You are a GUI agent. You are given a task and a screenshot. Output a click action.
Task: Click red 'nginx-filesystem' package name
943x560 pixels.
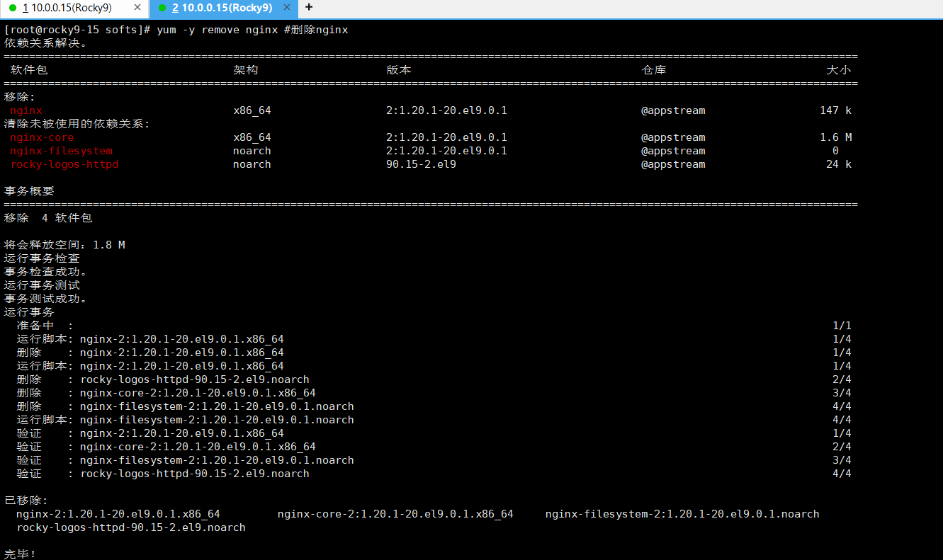61,151
